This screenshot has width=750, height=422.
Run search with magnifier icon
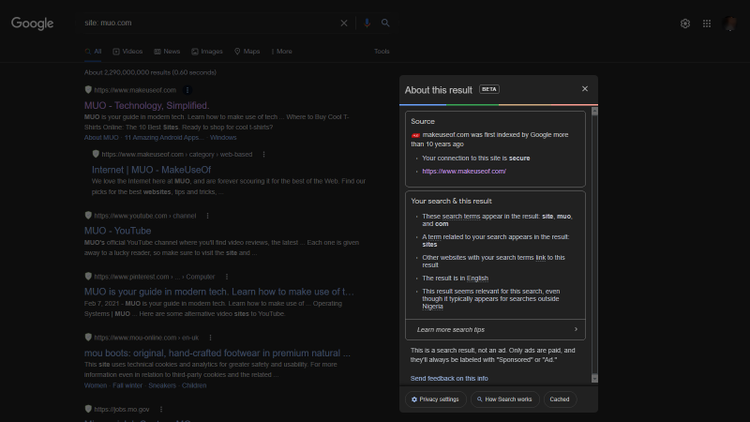click(x=385, y=23)
